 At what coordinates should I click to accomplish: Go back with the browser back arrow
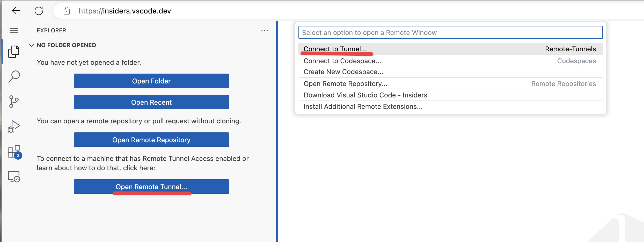click(16, 11)
